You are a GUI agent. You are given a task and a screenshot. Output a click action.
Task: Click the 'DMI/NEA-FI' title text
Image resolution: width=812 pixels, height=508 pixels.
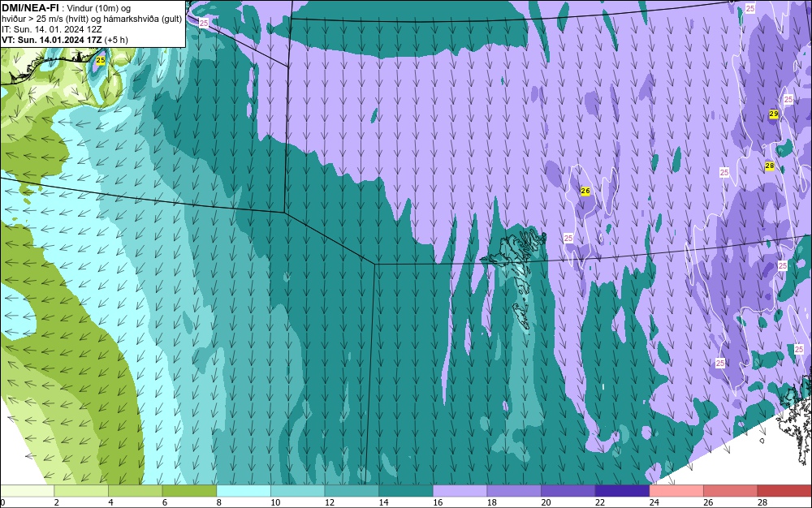pyautogui.click(x=30, y=8)
